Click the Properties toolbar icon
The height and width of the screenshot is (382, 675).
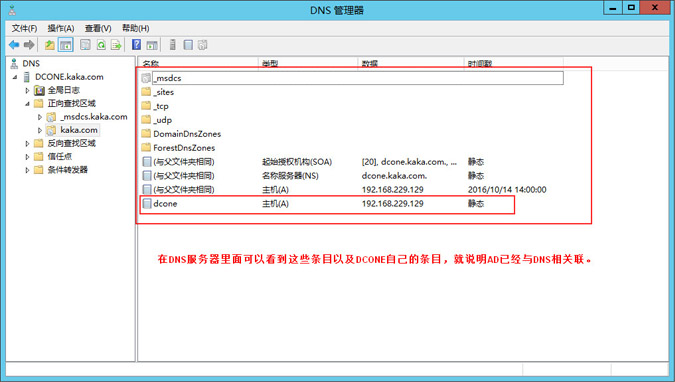click(x=85, y=45)
